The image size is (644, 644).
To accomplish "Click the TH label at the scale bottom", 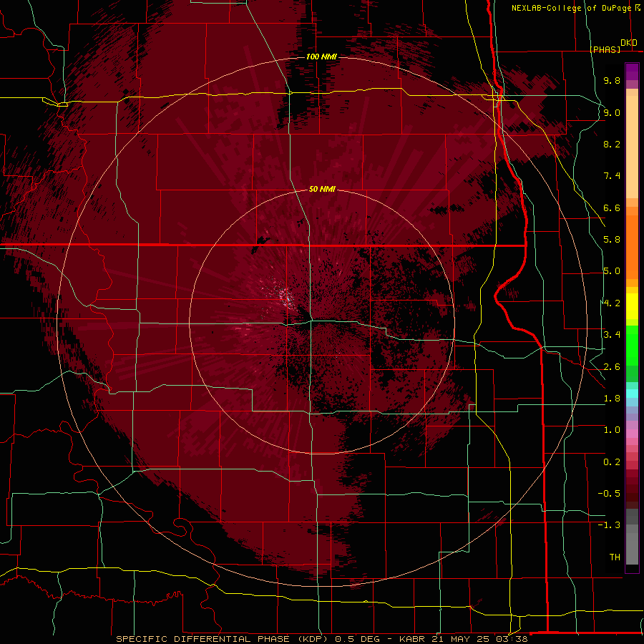I will click(x=615, y=557).
